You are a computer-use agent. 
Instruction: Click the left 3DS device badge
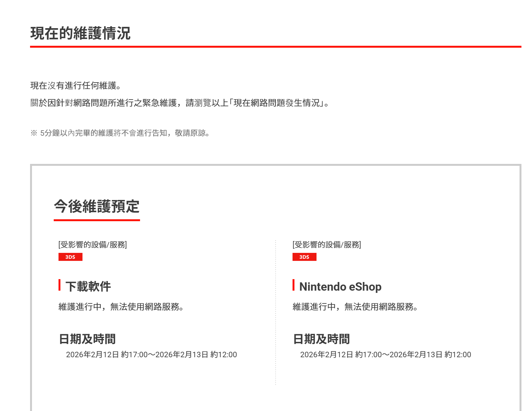[x=71, y=257]
